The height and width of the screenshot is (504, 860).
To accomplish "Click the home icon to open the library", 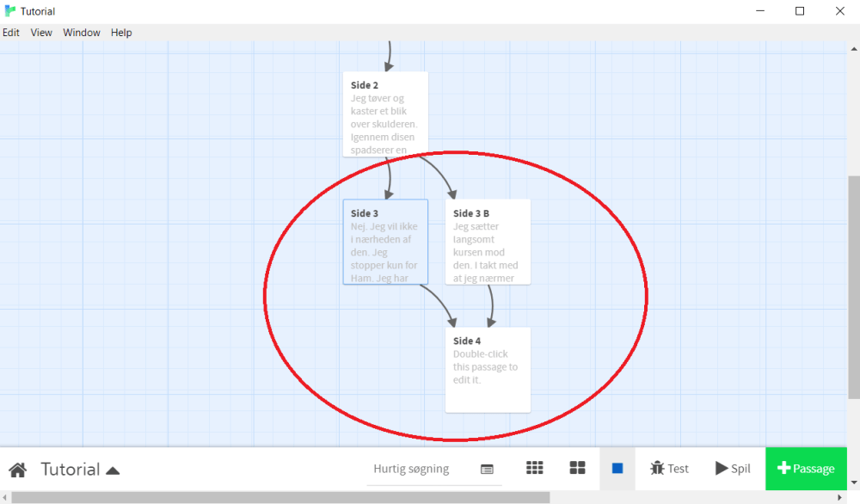I will tap(17, 470).
